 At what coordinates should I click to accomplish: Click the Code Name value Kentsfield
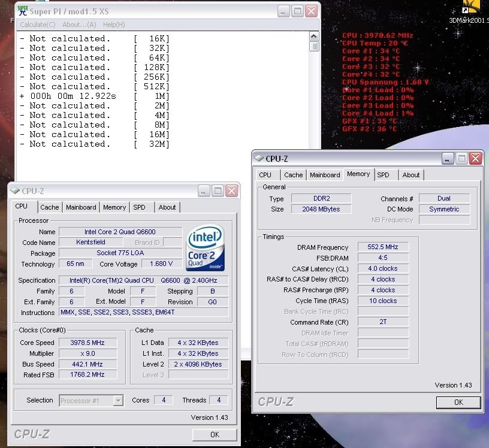pos(90,242)
